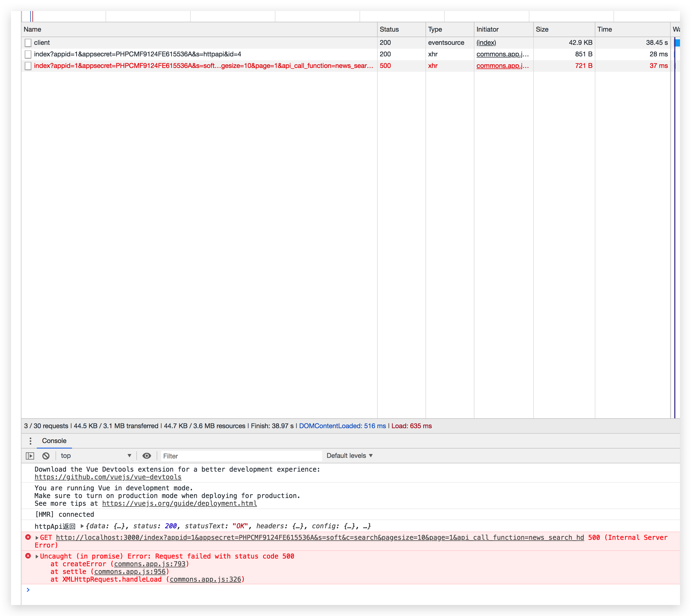Sort requests by Type column

(x=450, y=29)
